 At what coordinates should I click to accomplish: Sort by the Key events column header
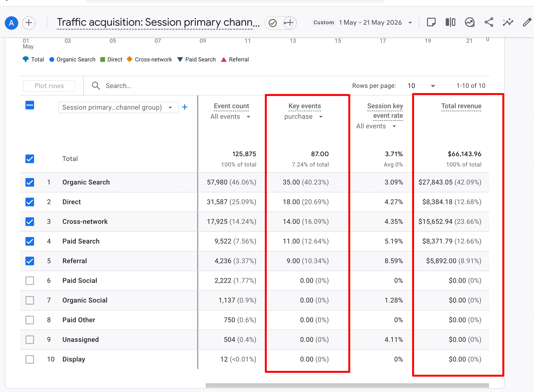click(x=305, y=106)
